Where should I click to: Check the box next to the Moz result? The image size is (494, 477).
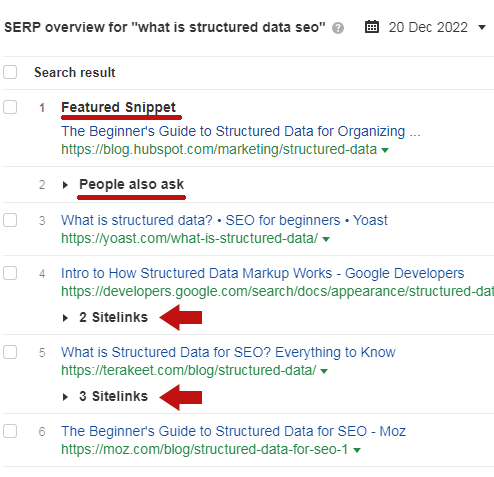click(10, 431)
